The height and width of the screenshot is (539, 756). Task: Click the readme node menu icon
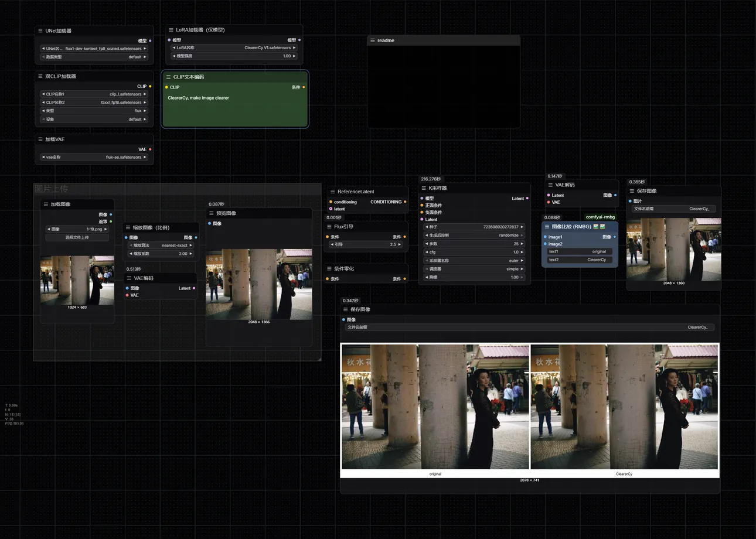point(372,40)
